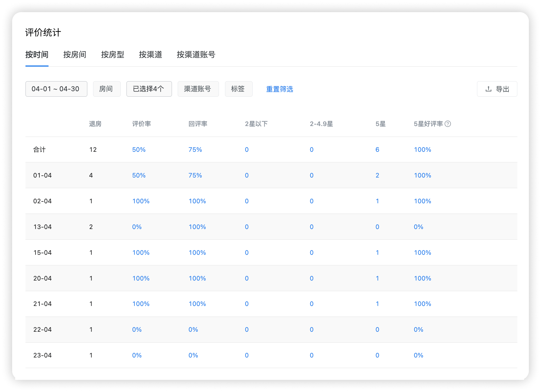
Task: Open the 0% 回评率 for 22-04
Action: [193, 330]
